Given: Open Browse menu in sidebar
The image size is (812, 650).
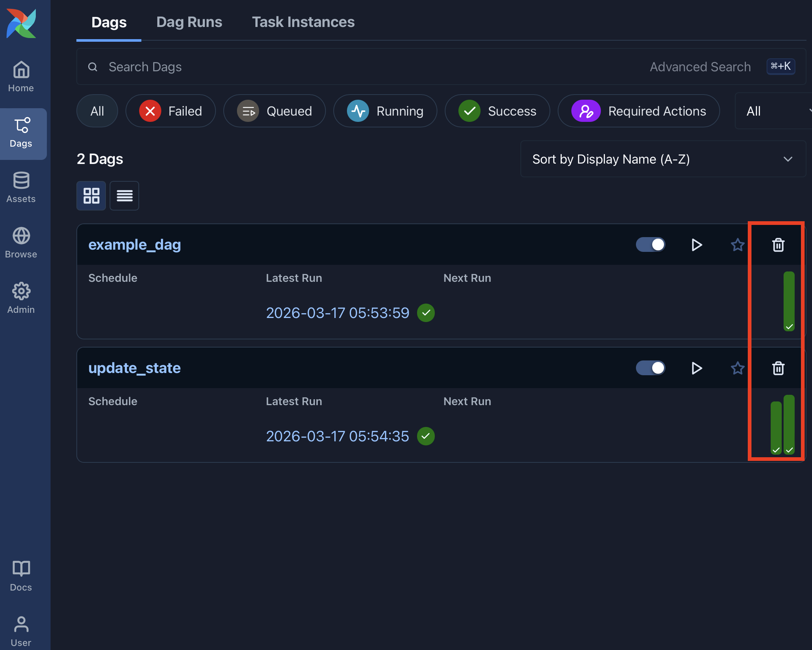Looking at the screenshot, I should (x=21, y=243).
